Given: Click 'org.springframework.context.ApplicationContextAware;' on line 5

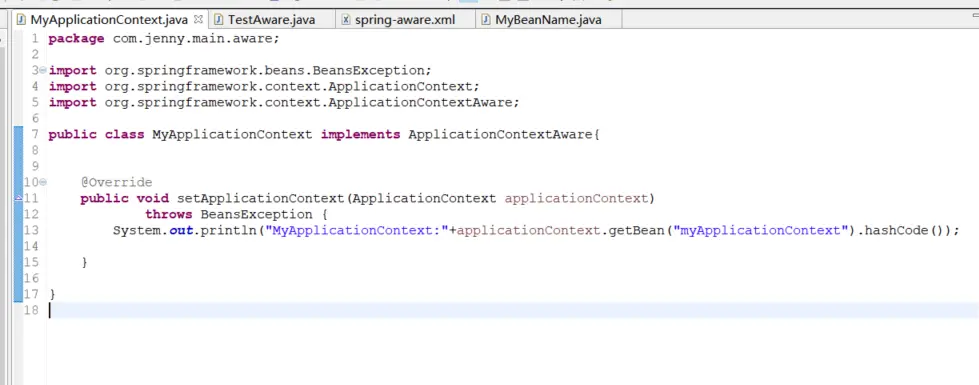Looking at the screenshot, I should [x=312, y=102].
